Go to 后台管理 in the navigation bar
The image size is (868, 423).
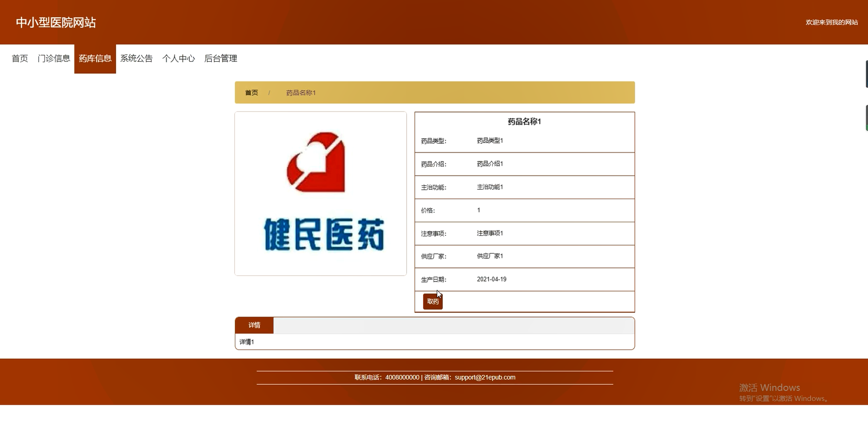pos(221,59)
